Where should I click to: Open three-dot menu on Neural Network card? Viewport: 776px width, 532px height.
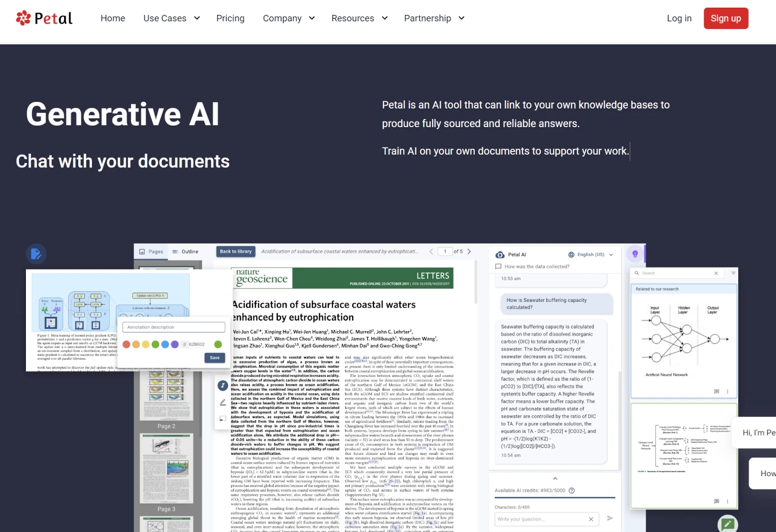(727, 392)
